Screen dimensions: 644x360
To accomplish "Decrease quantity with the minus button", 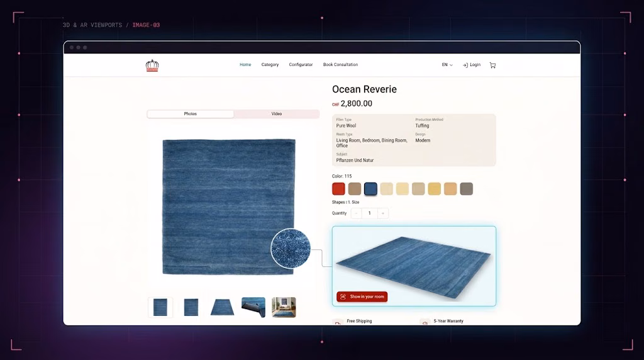I will (x=356, y=213).
